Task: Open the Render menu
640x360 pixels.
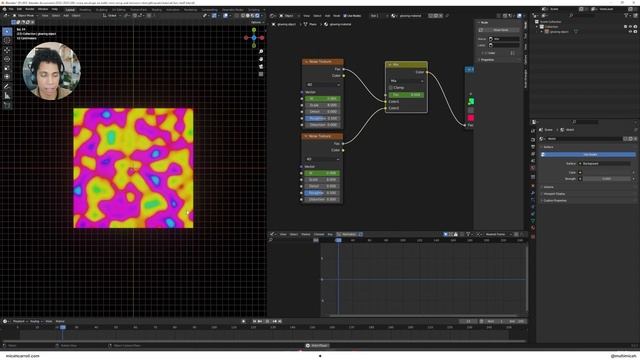Action: [30, 9]
